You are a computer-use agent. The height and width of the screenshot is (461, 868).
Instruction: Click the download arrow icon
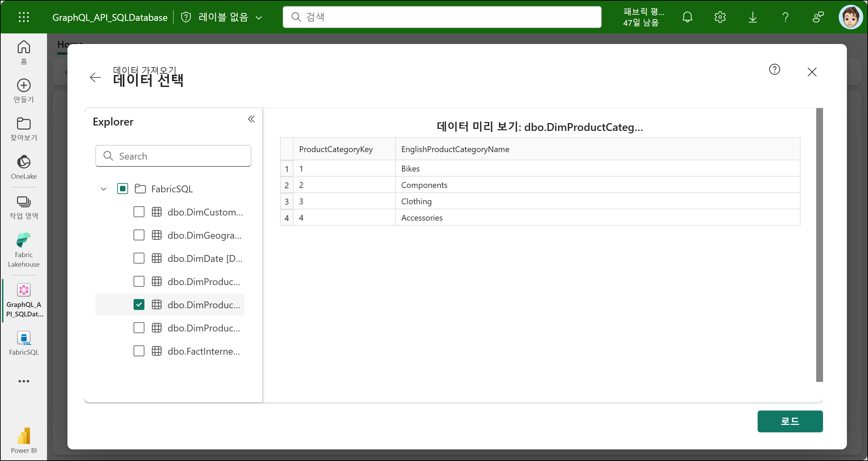coord(753,17)
